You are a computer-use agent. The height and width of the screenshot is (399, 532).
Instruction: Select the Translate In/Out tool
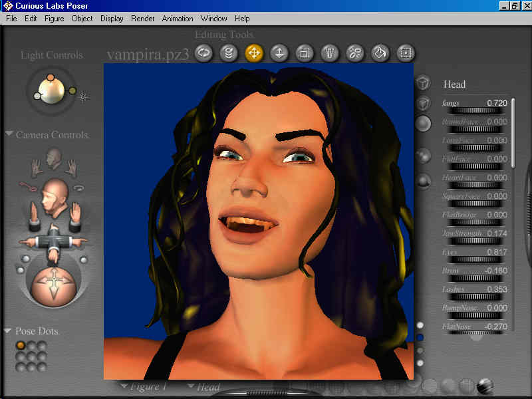point(279,53)
